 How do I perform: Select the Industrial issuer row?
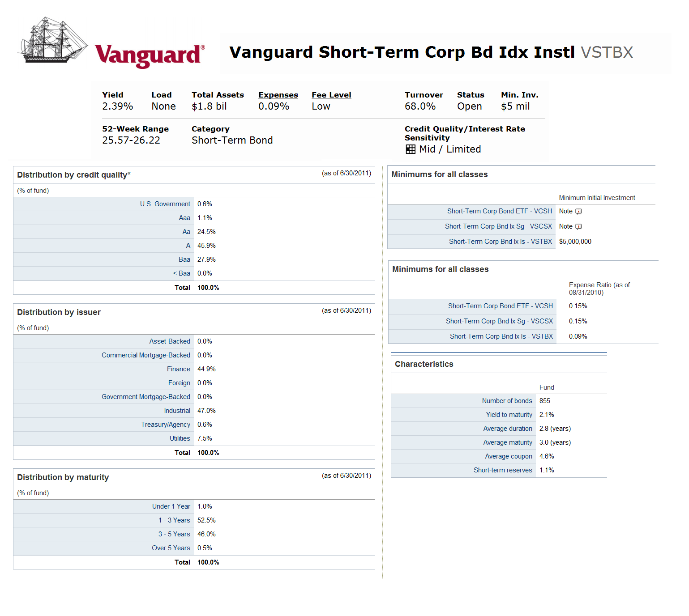click(x=177, y=410)
